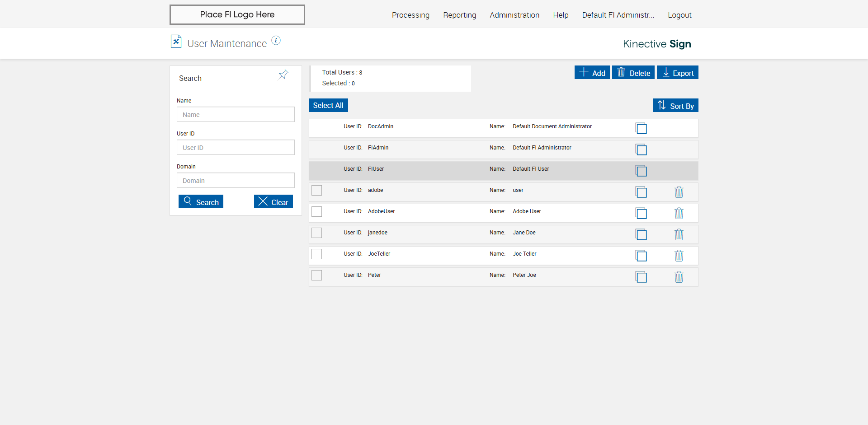
Task: Click the User Maintenance page icon
Action: click(x=176, y=42)
